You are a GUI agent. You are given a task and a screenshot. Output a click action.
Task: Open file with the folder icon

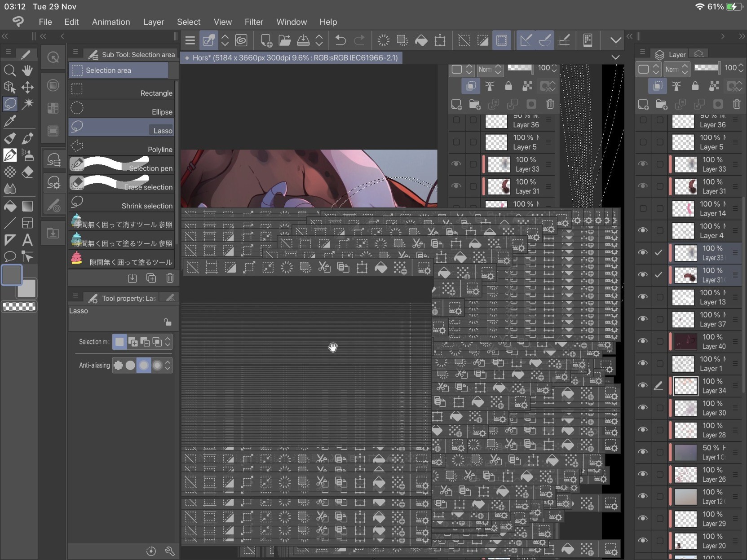click(x=285, y=40)
